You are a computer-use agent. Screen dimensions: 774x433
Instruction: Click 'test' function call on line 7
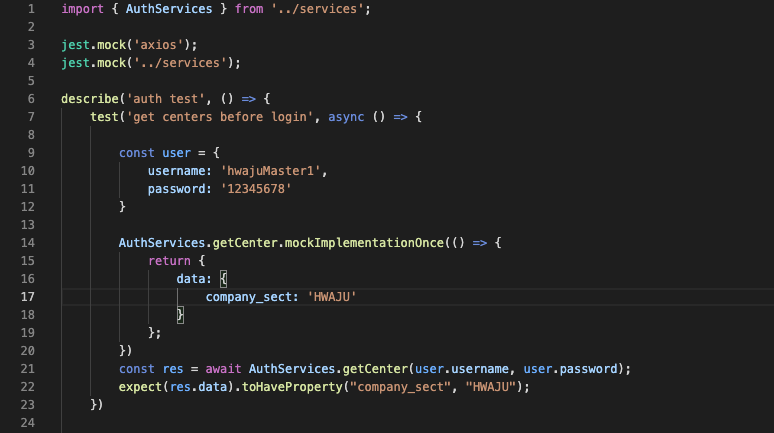tap(104, 117)
